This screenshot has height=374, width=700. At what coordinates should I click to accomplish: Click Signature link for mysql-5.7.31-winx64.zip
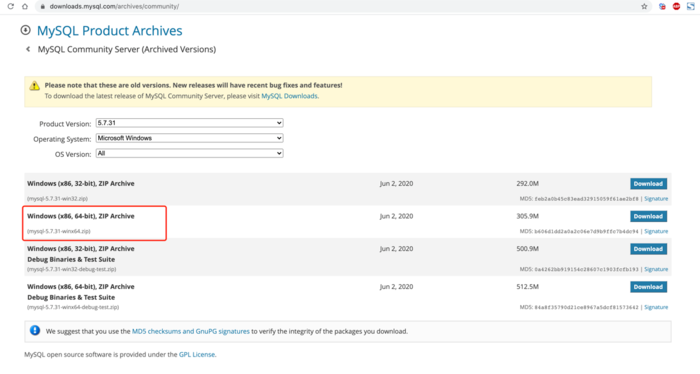(656, 231)
